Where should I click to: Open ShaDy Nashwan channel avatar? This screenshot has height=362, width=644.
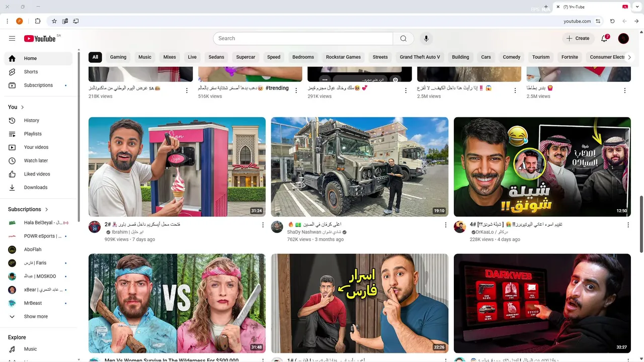tap(277, 227)
